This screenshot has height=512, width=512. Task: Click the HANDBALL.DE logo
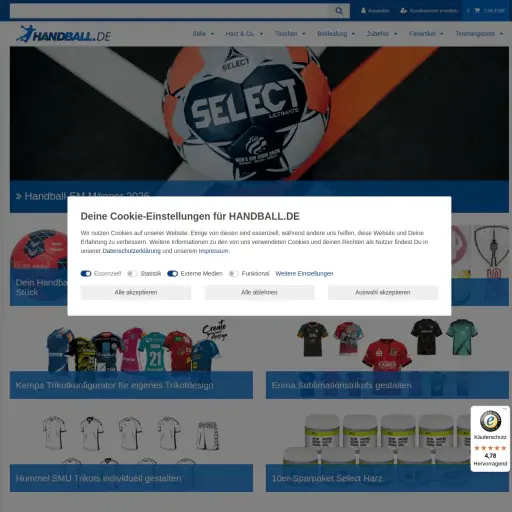point(64,34)
